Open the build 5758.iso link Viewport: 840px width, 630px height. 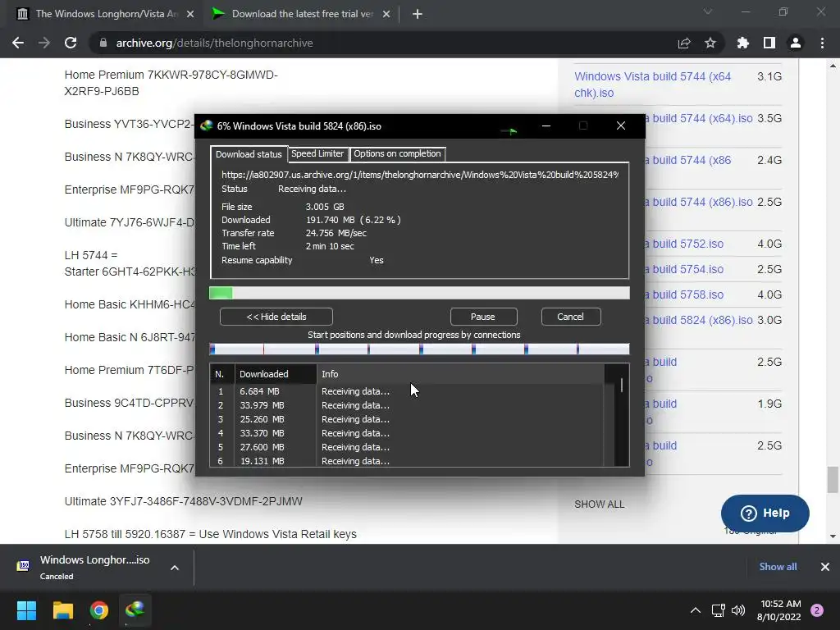coord(684,294)
